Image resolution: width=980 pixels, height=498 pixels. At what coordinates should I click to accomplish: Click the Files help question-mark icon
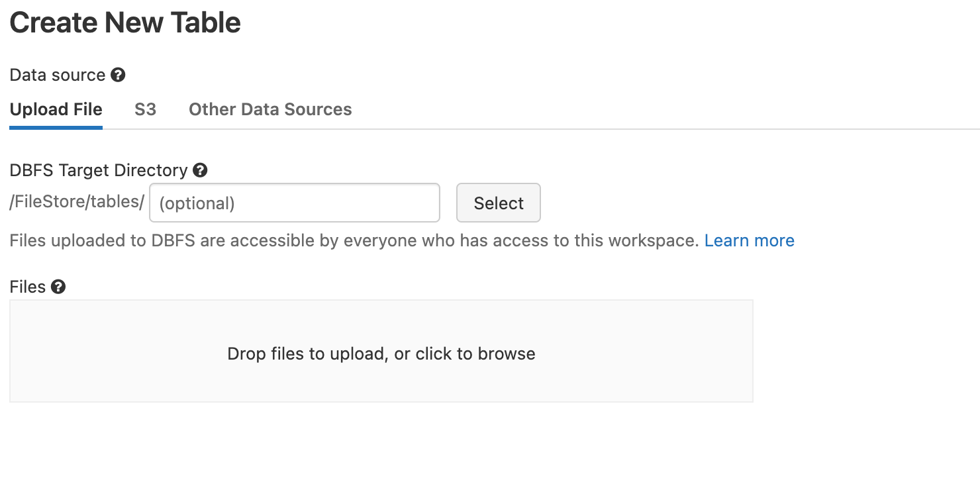tap(58, 287)
